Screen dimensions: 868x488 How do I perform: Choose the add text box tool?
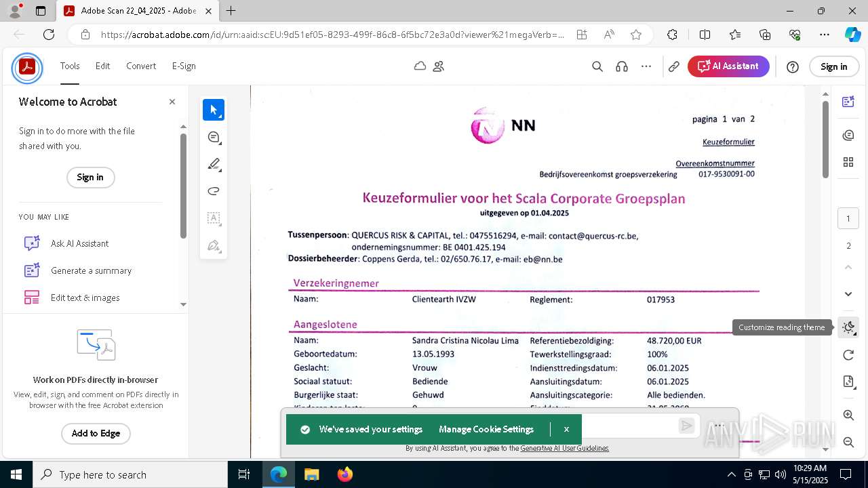(214, 218)
